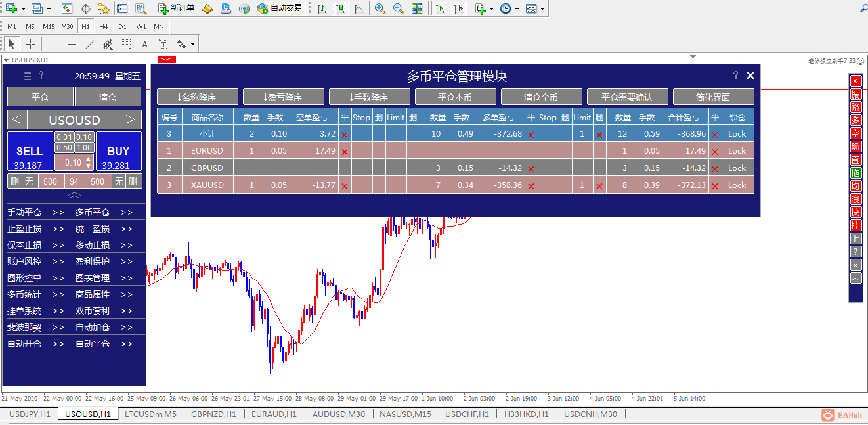The image size is (868, 425).
Task: Open the USDJPY,H1 chart tab
Action: (30, 414)
